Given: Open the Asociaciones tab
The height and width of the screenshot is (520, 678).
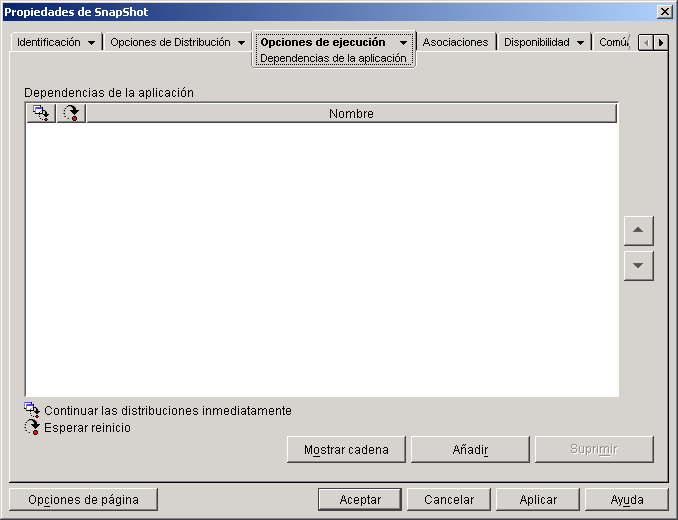Looking at the screenshot, I should 455,42.
